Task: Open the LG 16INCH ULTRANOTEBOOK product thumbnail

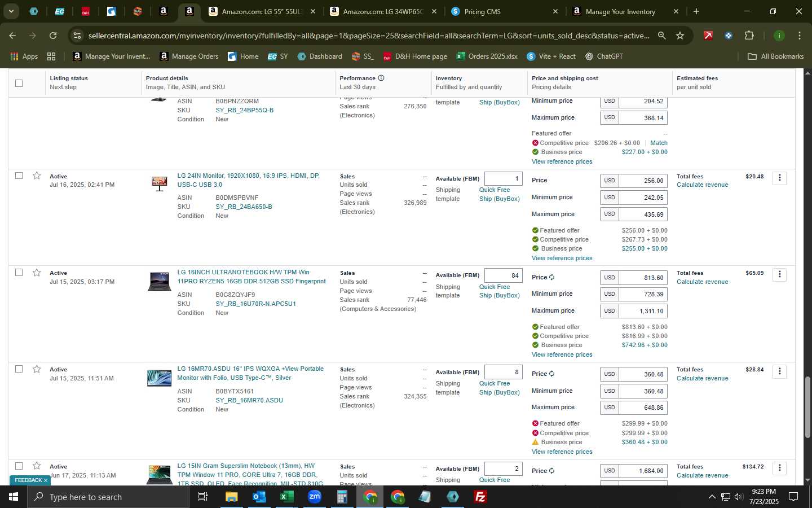Action: point(159,281)
